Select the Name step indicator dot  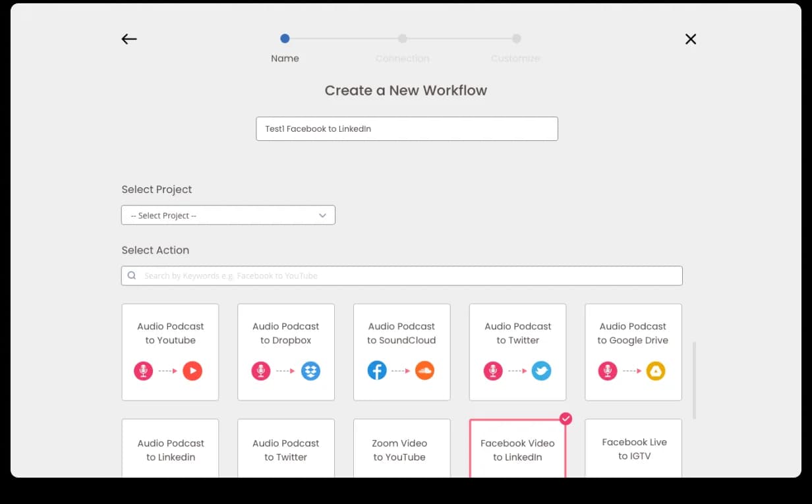[x=285, y=39]
